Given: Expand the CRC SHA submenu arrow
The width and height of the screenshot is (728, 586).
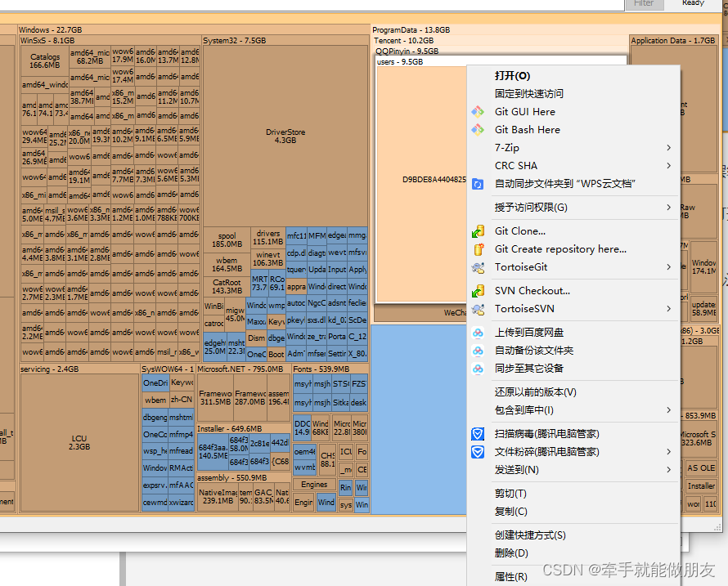Looking at the screenshot, I should click(668, 166).
